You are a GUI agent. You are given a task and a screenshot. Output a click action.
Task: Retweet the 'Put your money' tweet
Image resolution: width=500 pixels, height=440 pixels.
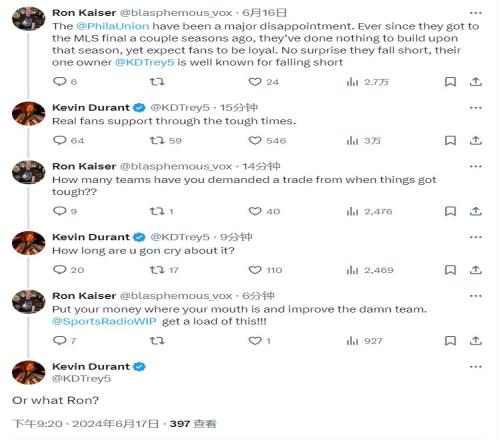[x=157, y=341]
